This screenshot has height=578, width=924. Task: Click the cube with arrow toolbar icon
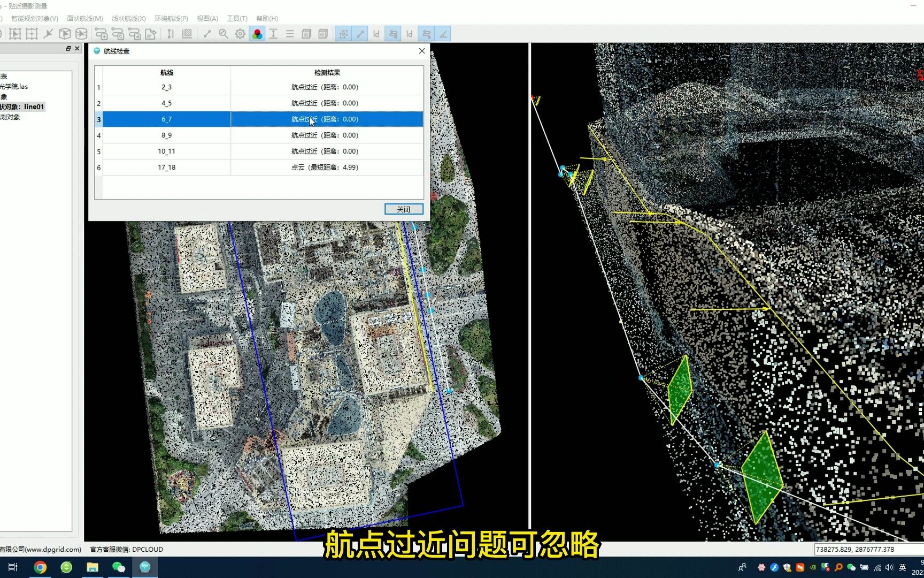pyautogui.click(x=65, y=34)
